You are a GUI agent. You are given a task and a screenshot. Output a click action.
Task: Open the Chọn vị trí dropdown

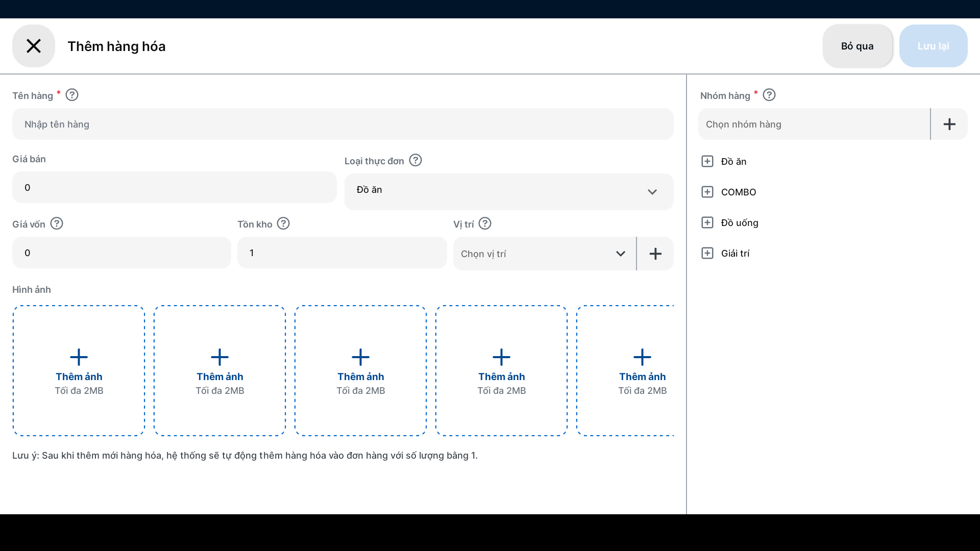click(x=544, y=254)
